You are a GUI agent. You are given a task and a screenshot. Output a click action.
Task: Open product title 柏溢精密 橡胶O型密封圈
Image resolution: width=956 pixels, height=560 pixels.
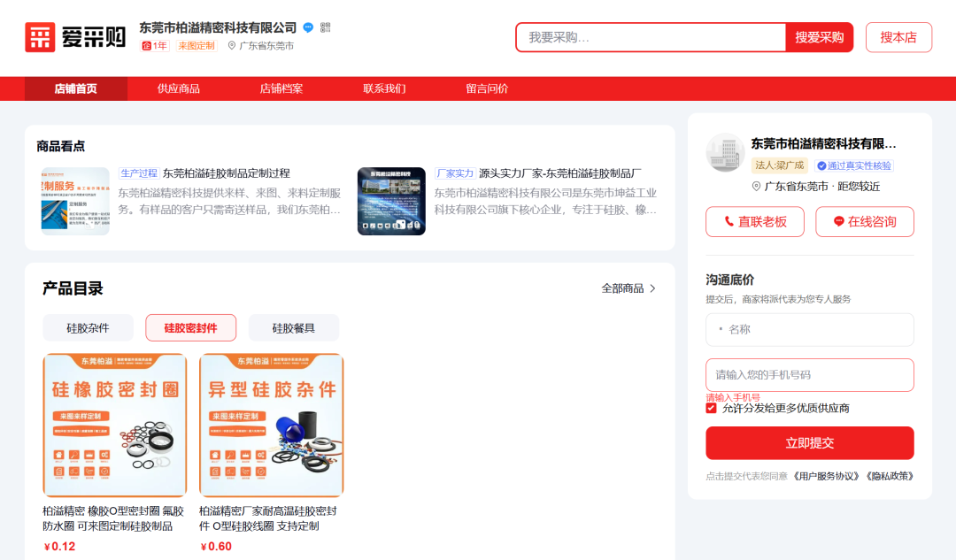(113, 518)
